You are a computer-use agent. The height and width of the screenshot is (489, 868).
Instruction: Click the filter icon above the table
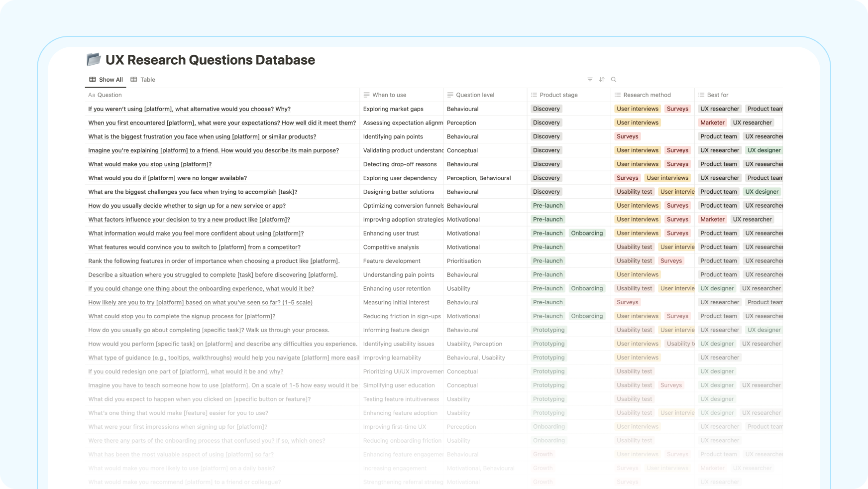[x=590, y=80]
